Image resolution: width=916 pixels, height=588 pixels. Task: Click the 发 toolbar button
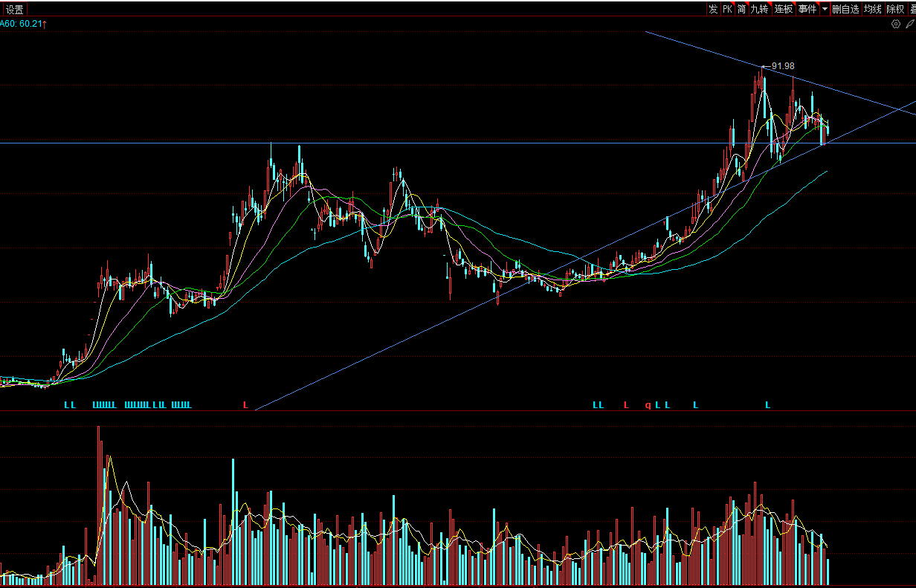713,9
